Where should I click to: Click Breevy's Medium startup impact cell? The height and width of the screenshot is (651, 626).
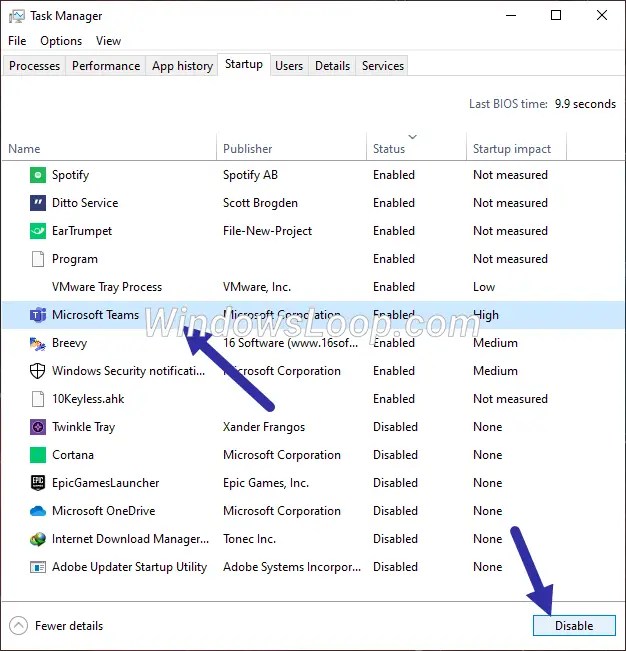click(495, 343)
